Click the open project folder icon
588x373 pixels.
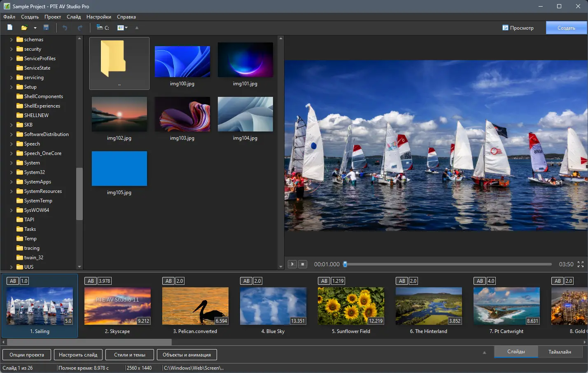point(24,28)
